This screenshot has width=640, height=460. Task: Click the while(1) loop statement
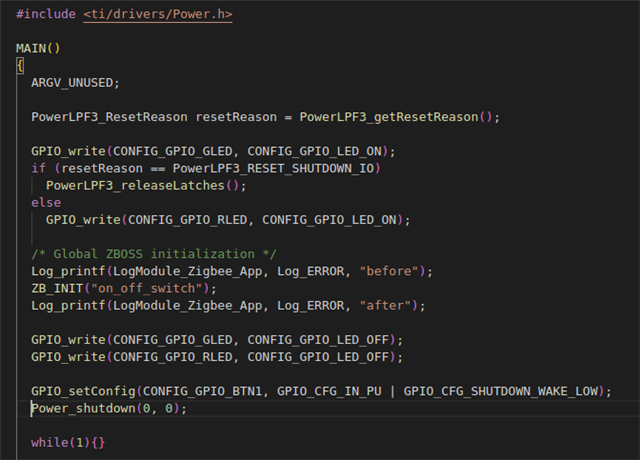tap(62, 442)
